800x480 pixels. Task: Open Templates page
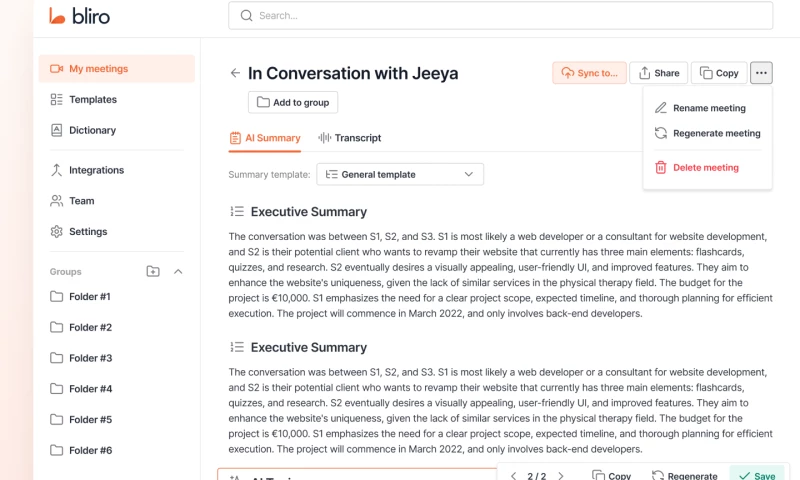coord(93,99)
